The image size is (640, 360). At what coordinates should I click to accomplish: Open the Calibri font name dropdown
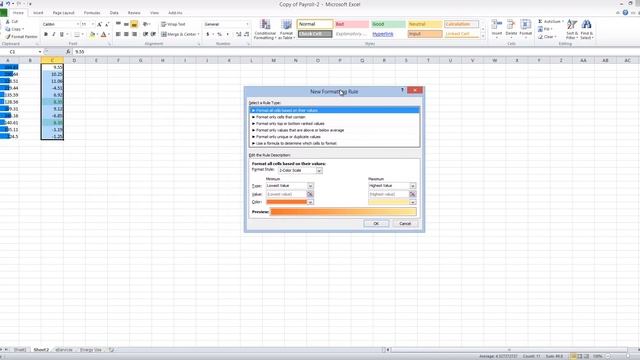78,24
